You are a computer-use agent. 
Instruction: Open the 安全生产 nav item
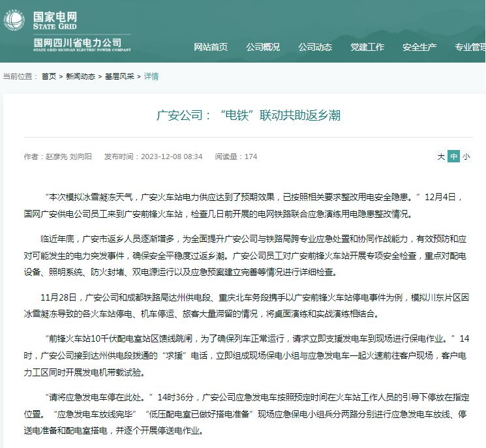(x=419, y=47)
